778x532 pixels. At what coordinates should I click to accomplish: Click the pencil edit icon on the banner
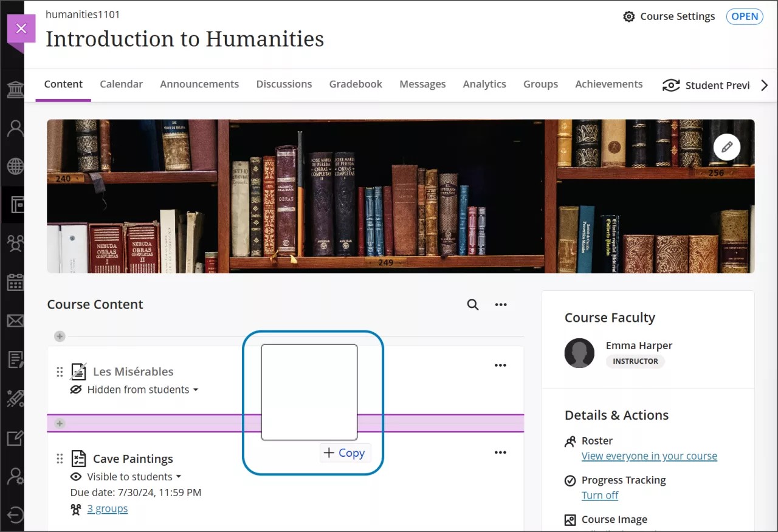(x=726, y=148)
